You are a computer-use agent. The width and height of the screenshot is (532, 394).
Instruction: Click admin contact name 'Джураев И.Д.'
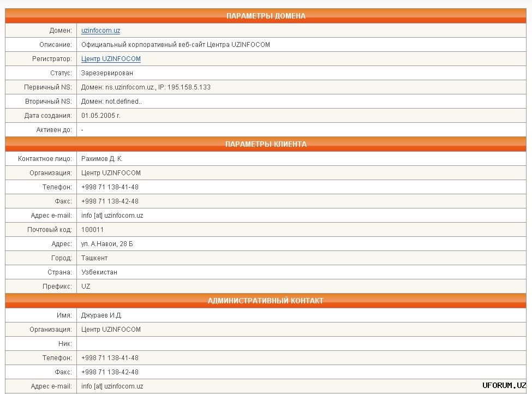click(x=101, y=315)
